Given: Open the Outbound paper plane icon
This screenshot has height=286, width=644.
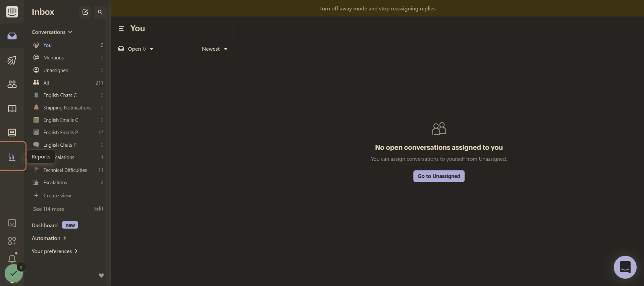Looking at the screenshot, I should pyautogui.click(x=12, y=60).
